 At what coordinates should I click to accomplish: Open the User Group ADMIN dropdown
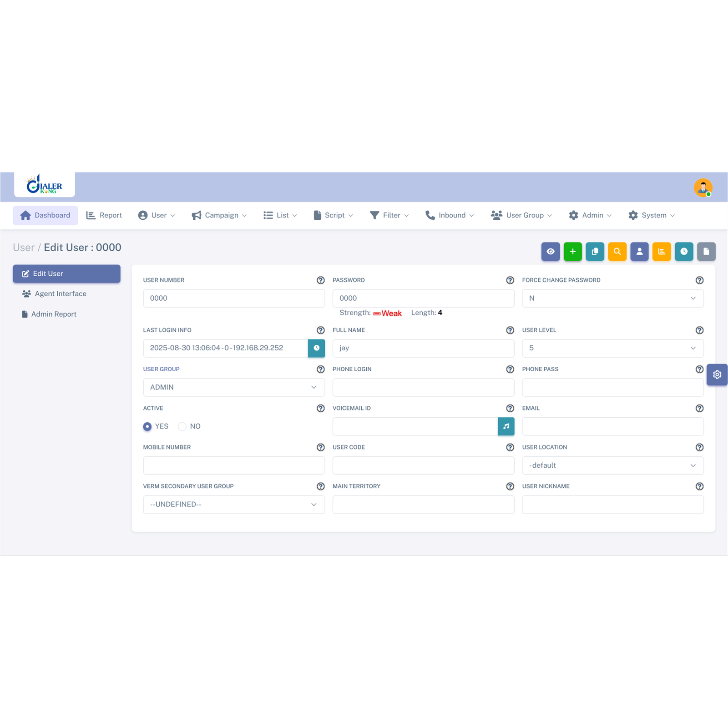[x=234, y=387]
